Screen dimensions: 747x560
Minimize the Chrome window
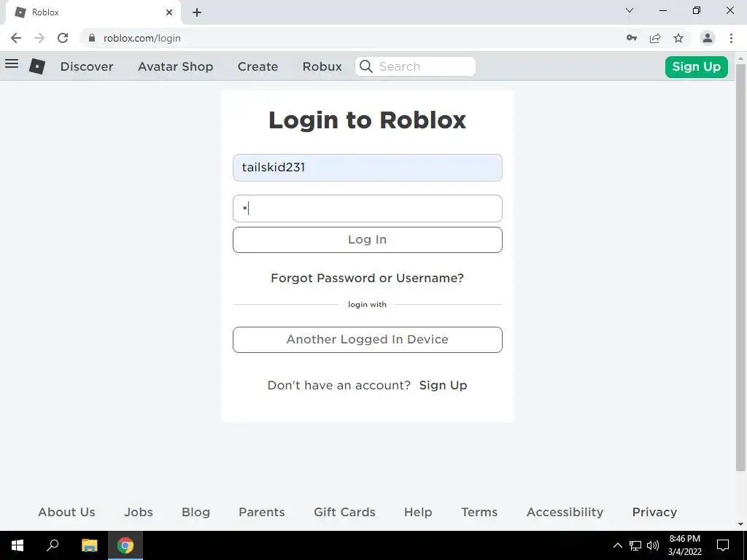pyautogui.click(x=662, y=10)
